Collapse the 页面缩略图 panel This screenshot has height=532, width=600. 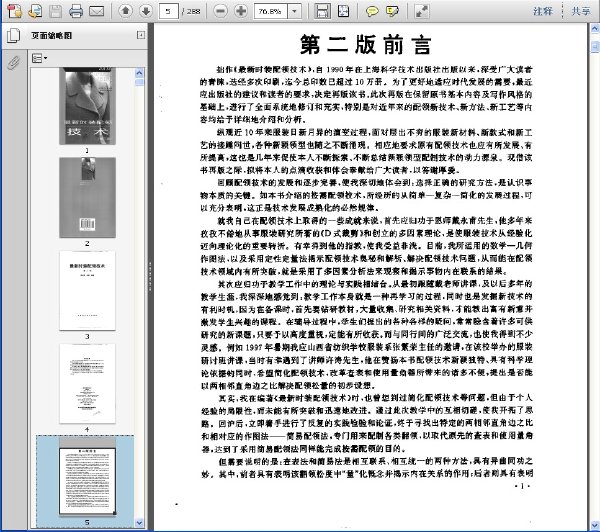(x=141, y=35)
